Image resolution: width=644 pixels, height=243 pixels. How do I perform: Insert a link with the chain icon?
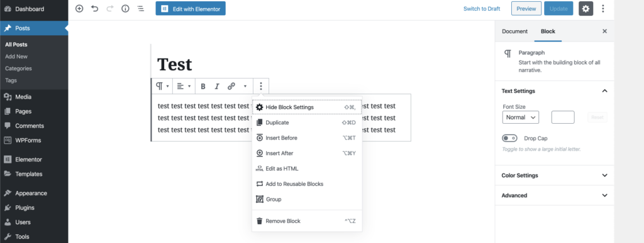231,86
